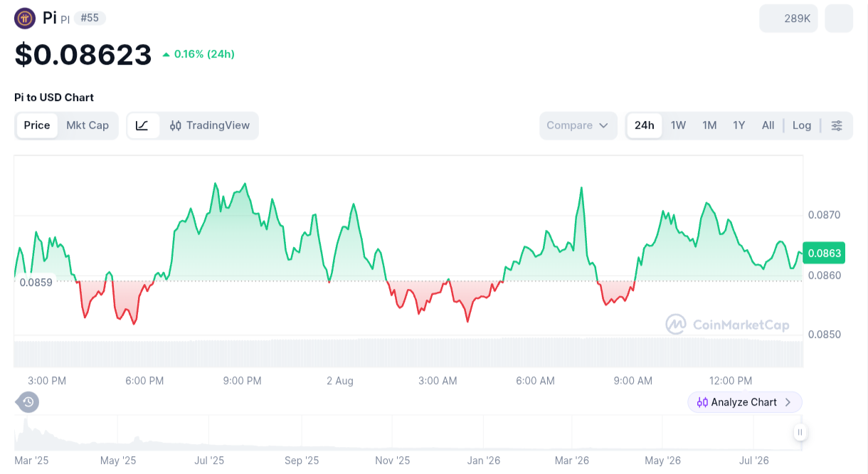Click the 2 Aug date axis label
Screen dimensions: 868x474
[340, 381]
